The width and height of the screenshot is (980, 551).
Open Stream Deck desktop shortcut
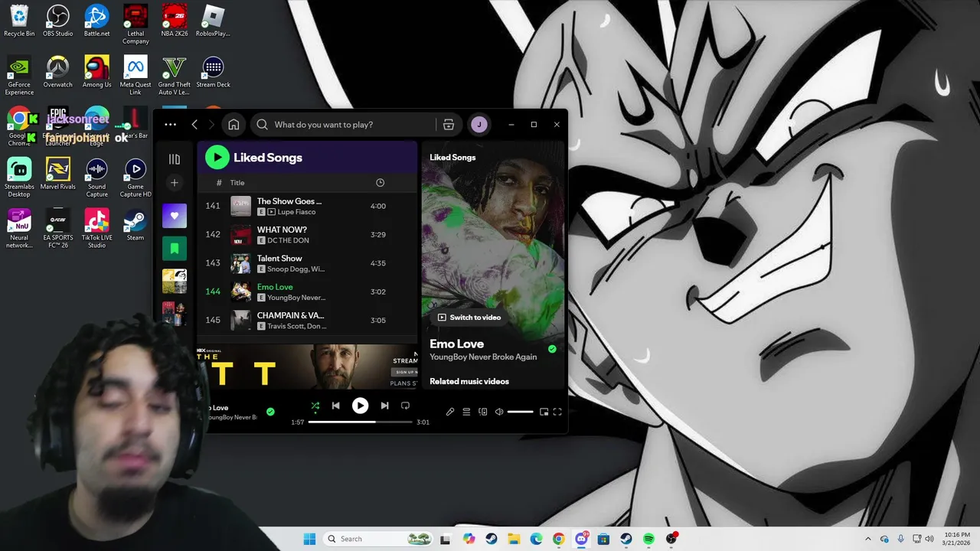(x=213, y=73)
